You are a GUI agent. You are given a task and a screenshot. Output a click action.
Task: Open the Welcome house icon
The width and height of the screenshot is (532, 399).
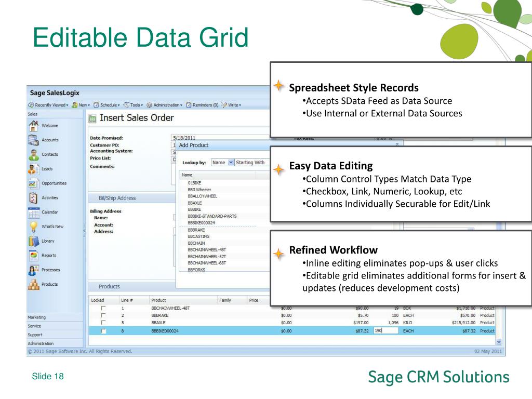pos(33,126)
